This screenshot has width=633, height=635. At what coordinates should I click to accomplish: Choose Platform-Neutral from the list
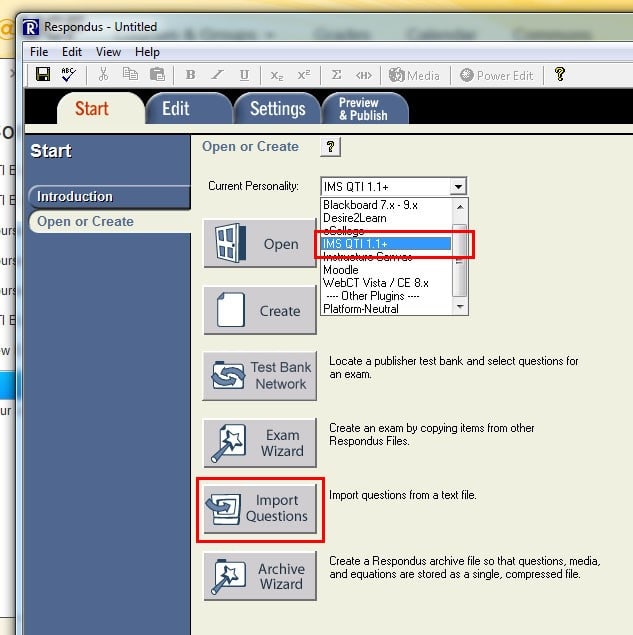[386, 309]
